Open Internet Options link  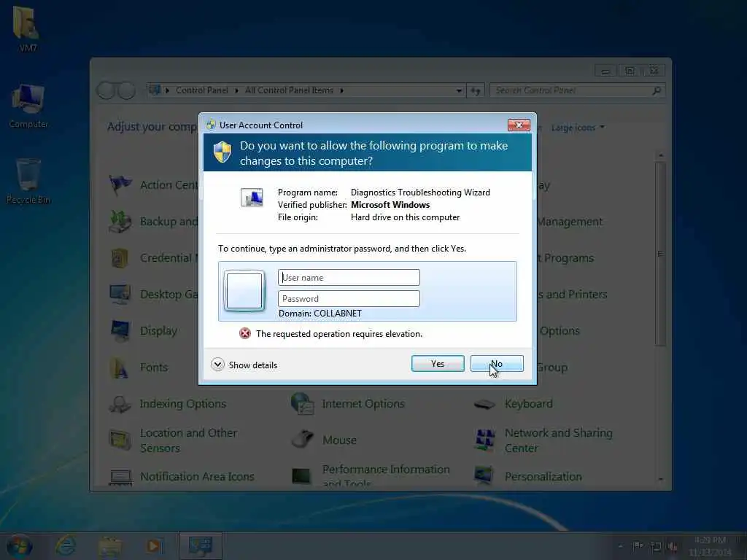coord(363,404)
